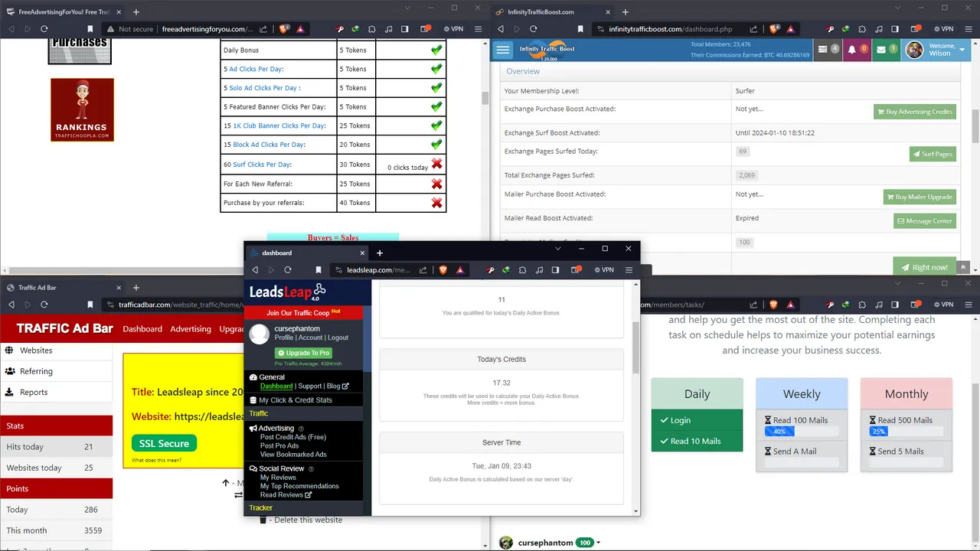Click the Buy Advertising Credits button
This screenshot has width=980, height=551.
915,112
